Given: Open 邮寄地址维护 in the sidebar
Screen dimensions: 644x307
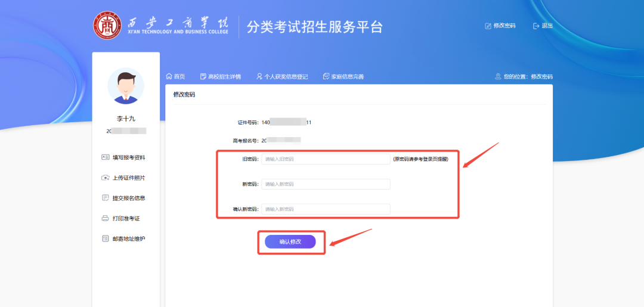Looking at the screenshot, I should click(128, 238).
